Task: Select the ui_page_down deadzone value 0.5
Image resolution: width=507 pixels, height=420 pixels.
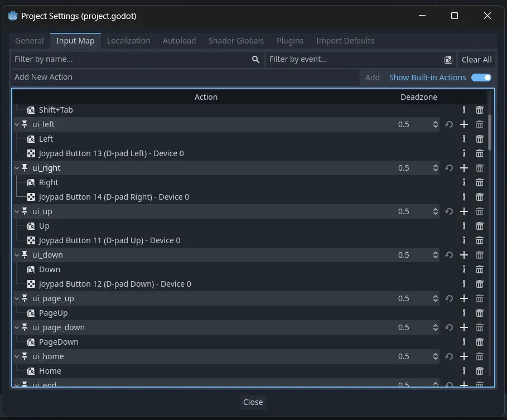Action: click(403, 327)
